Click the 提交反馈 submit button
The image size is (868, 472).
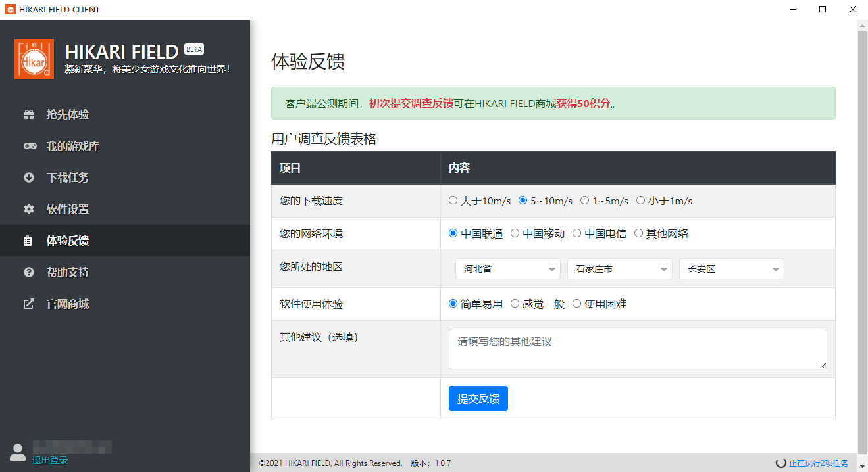point(478,398)
